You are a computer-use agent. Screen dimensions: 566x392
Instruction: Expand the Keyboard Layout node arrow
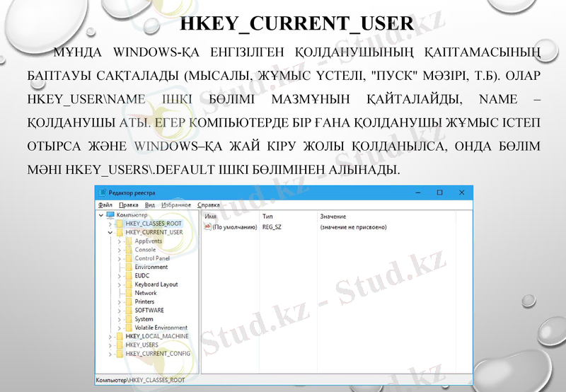[x=120, y=284]
